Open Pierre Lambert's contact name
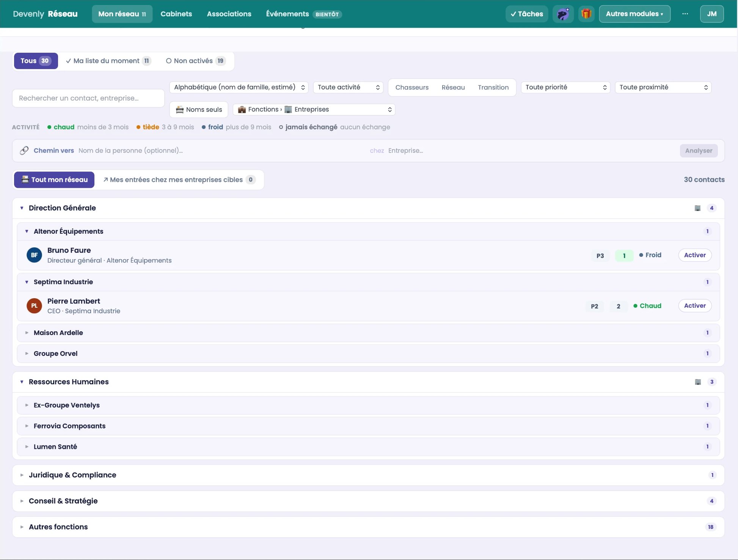738x560 pixels. pyautogui.click(x=74, y=301)
